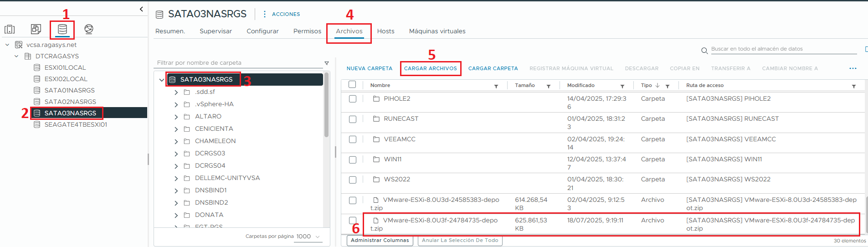868x247 pixels.
Task: Toggle the select-all checkbox in table header
Action: coord(352,84)
